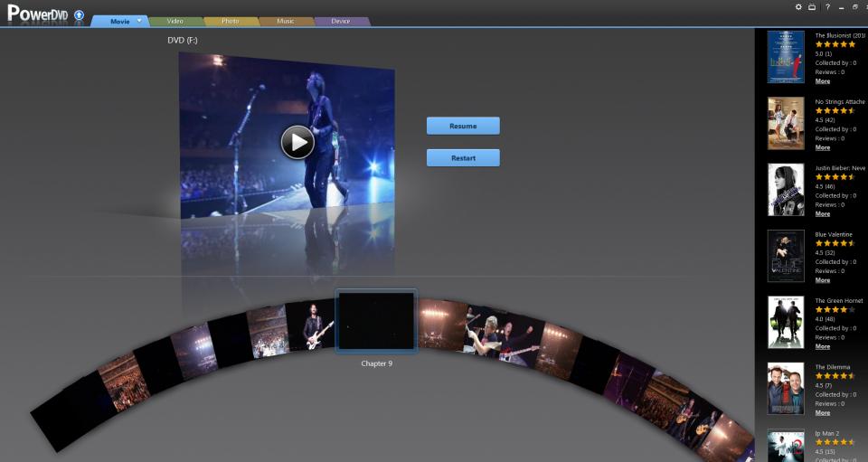Click More link under The Dilemma

pos(822,412)
